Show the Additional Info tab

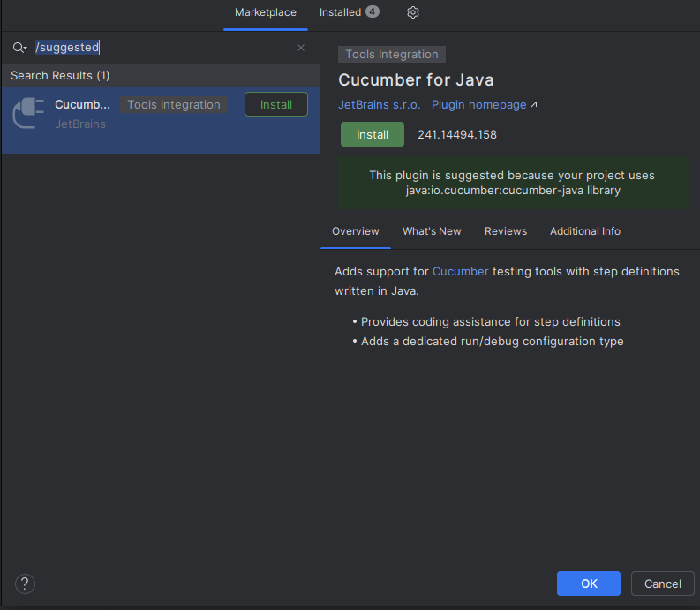click(x=585, y=231)
